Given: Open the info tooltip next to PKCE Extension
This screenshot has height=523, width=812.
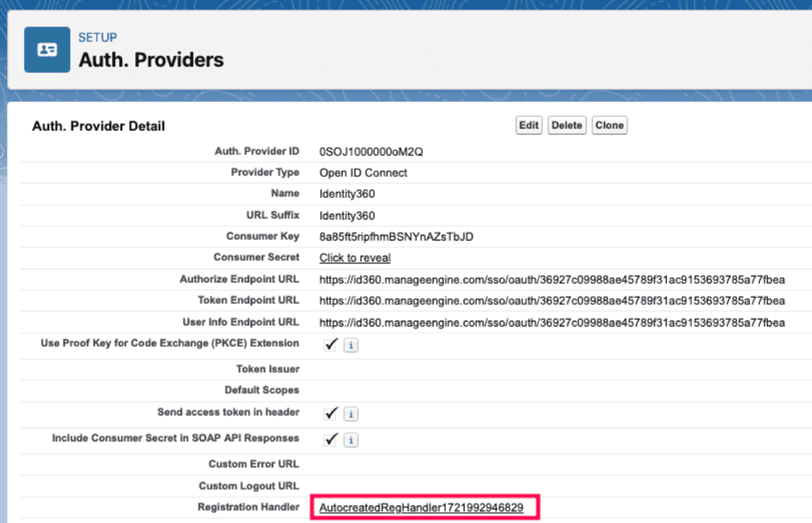Looking at the screenshot, I should pyautogui.click(x=351, y=345).
